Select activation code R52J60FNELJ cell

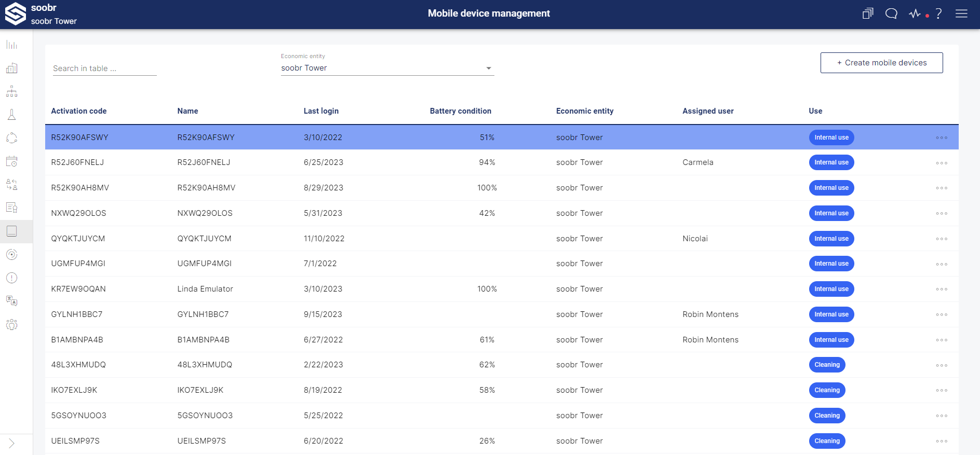77,162
